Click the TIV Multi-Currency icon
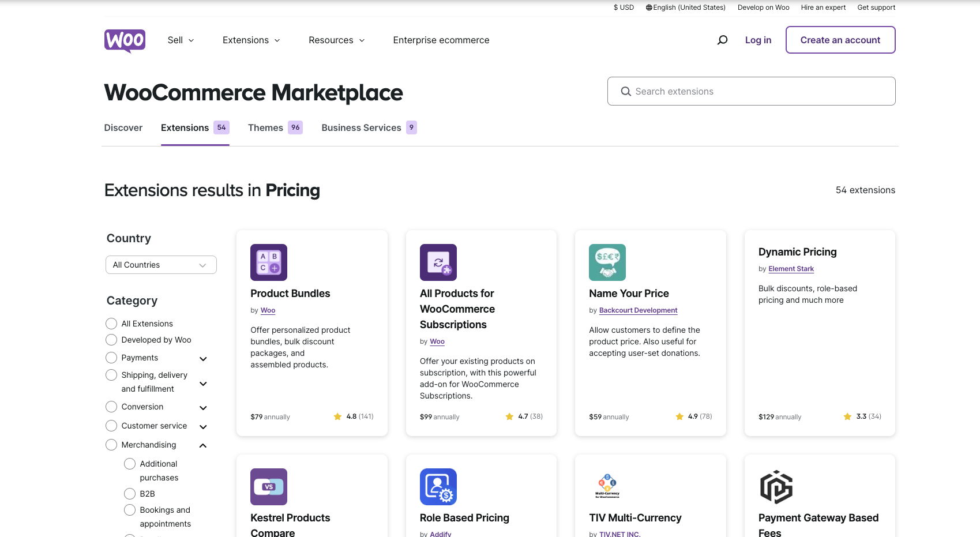Image resolution: width=980 pixels, height=537 pixels. [607, 487]
